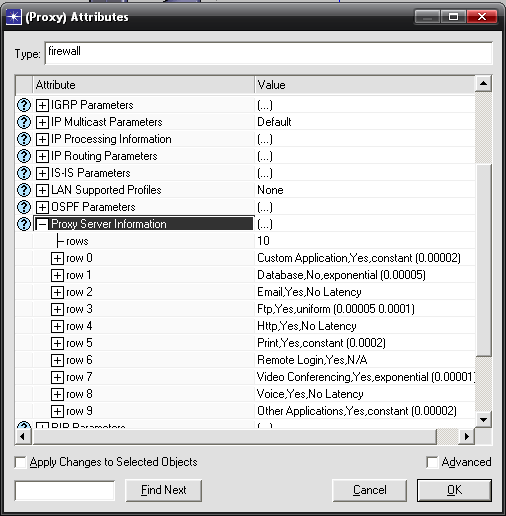Expand row 7 Video Conferencing entry

point(57,377)
